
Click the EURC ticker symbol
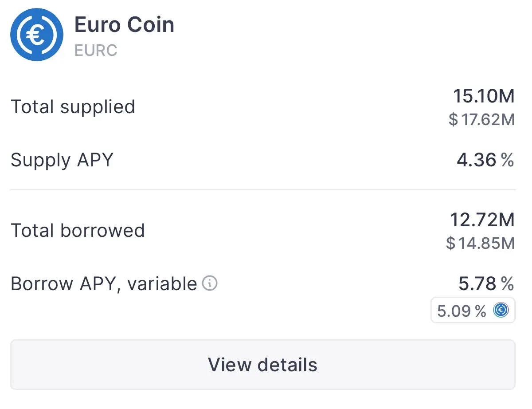click(x=96, y=50)
